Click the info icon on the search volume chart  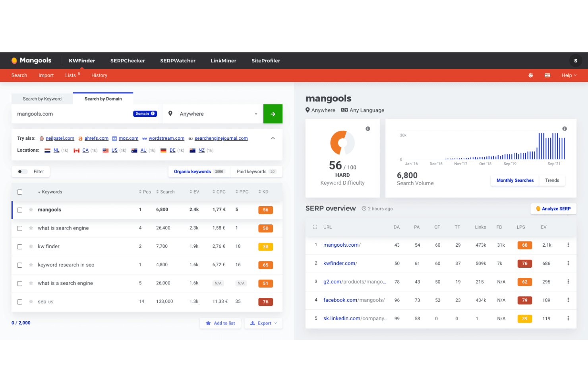pyautogui.click(x=565, y=129)
